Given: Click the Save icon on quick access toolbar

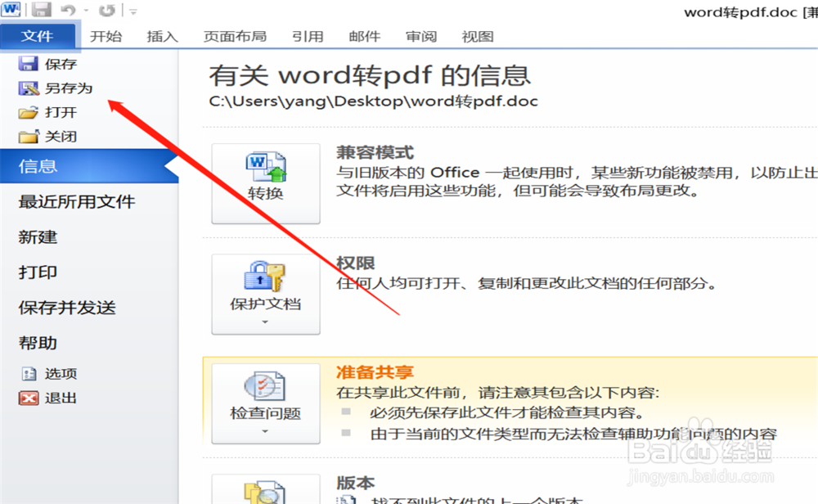Looking at the screenshot, I should (40, 9).
